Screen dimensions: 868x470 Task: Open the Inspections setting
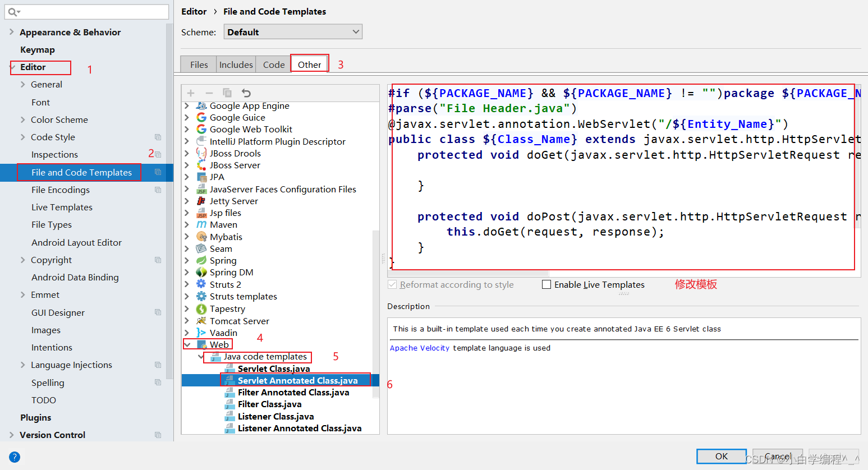(x=54, y=154)
